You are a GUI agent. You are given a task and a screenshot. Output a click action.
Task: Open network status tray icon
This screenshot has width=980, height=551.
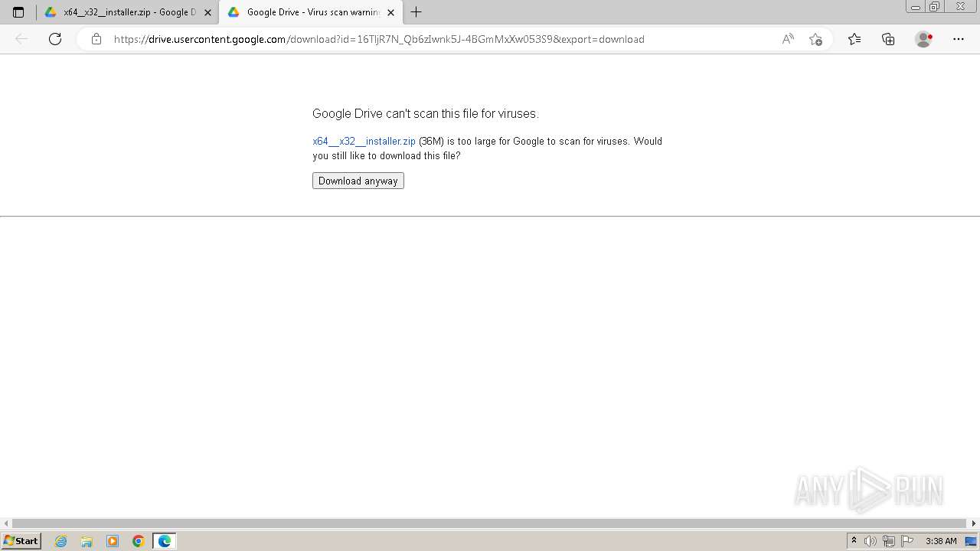click(889, 541)
